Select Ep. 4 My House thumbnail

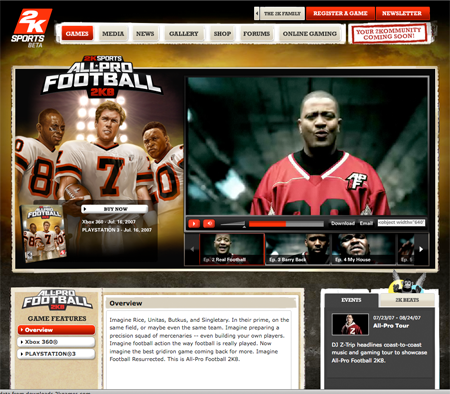tap(363, 249)
